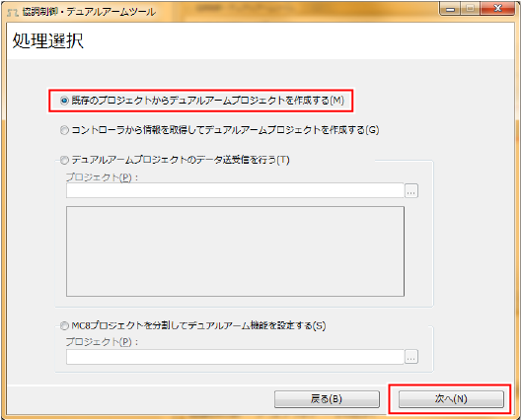Click the 処理選択 heading text

pyautogui.click(x=47, y=40)
